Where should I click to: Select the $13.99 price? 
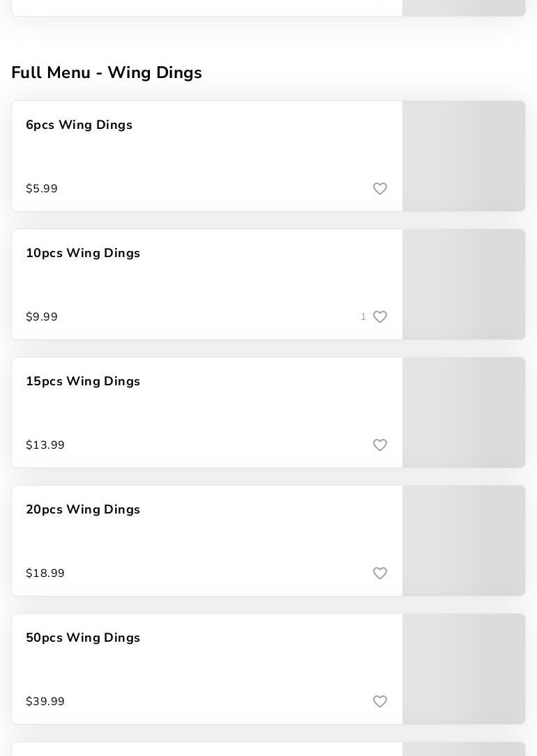click(45, 445)
